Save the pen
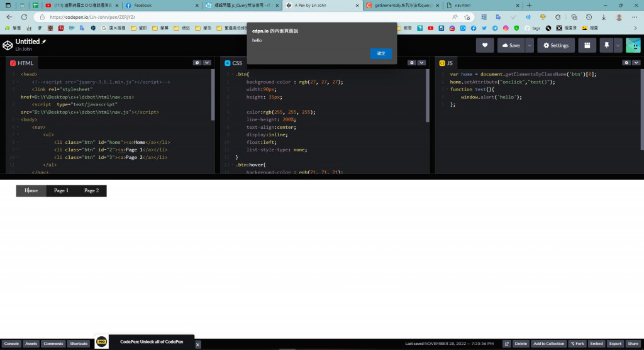The width and height of the screenshot is (644, 350). [x=511, y=45]
